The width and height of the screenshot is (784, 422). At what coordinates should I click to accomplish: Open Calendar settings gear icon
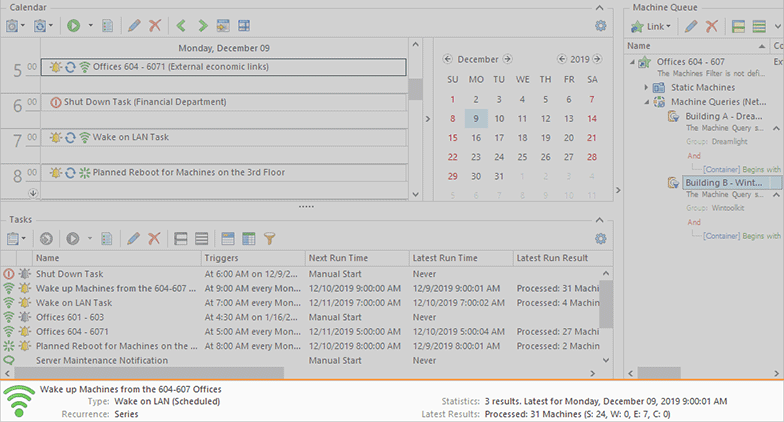[600, 25]
